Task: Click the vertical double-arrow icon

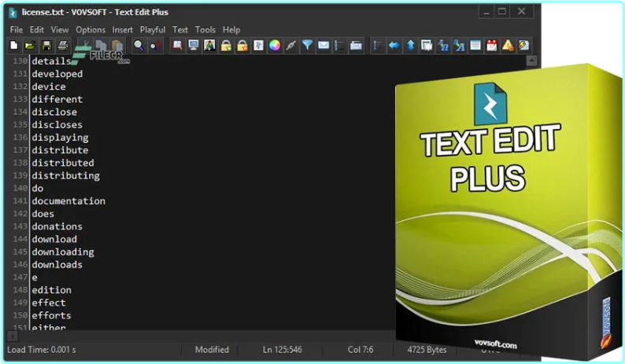Action: (x=411, y=46)
